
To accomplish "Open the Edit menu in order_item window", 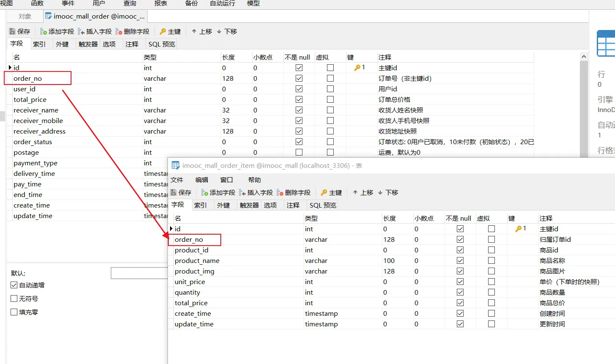I will tap(202, 180).
